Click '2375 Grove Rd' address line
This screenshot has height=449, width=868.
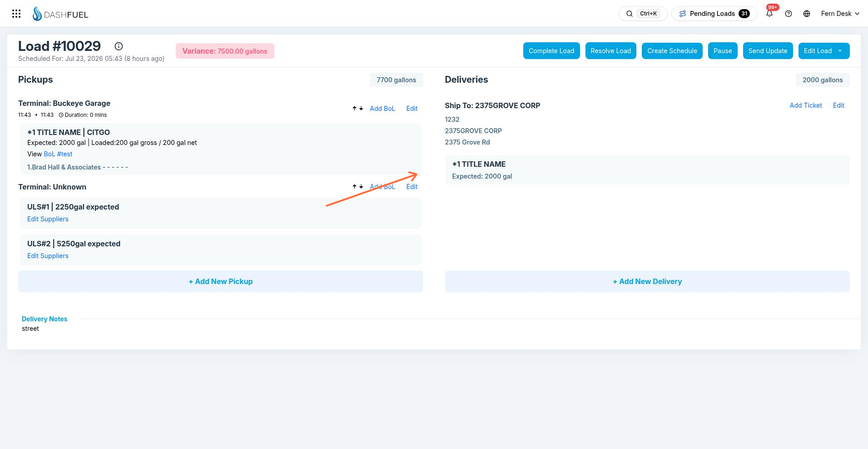(467, 142)
